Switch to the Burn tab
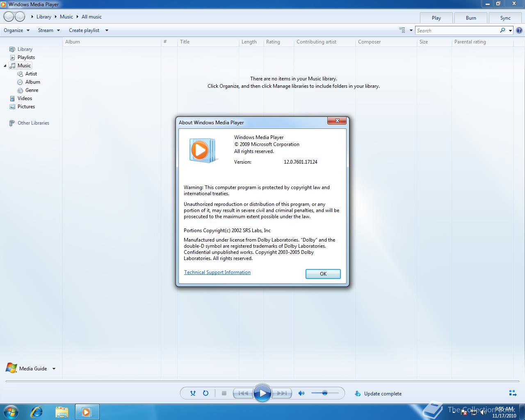 (x=470, y=18)
